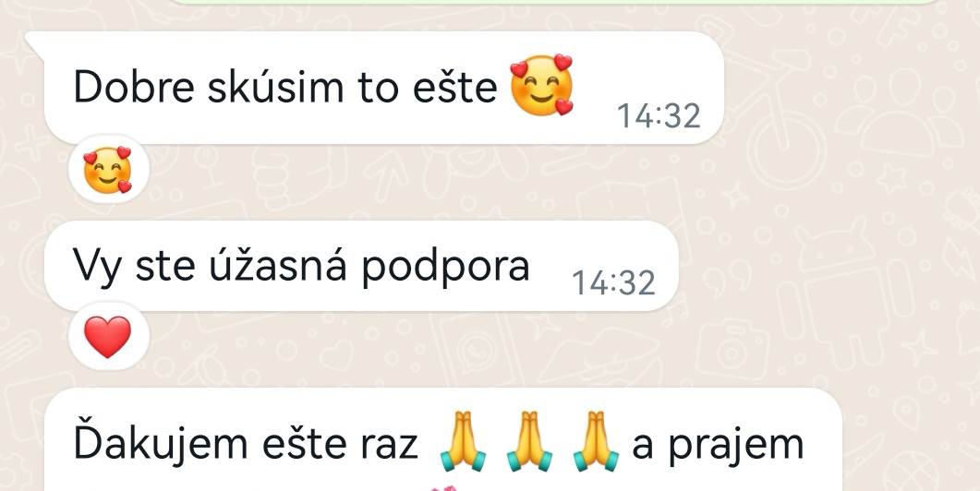Tap the praying hands emoji beside "a prajem"

[597, 440]
